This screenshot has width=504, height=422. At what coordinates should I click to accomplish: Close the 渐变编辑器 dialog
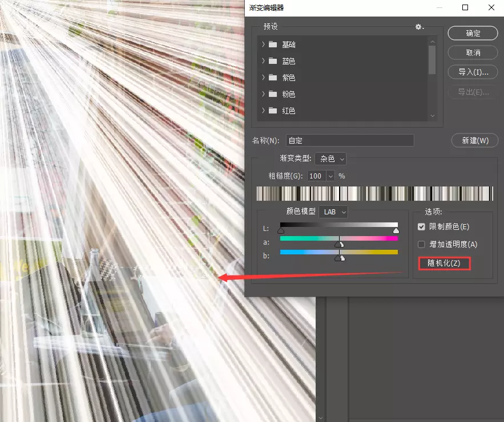point(491,7)
